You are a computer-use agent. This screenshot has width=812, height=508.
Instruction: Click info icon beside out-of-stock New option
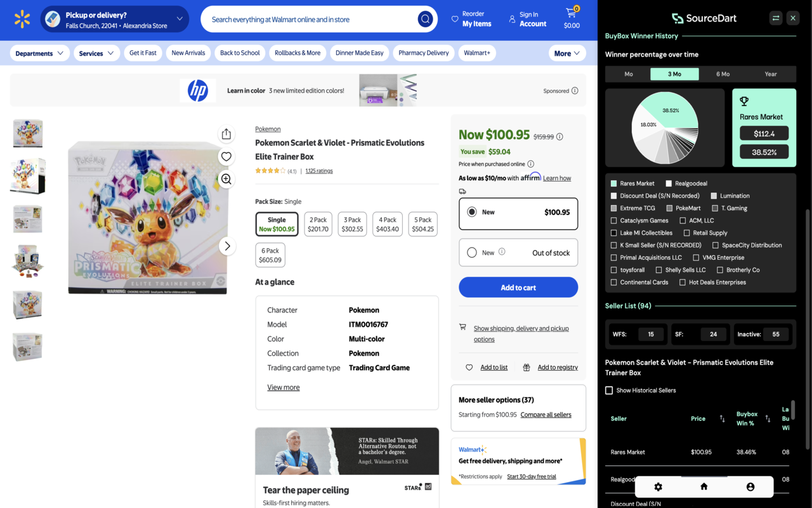point(502,251)
